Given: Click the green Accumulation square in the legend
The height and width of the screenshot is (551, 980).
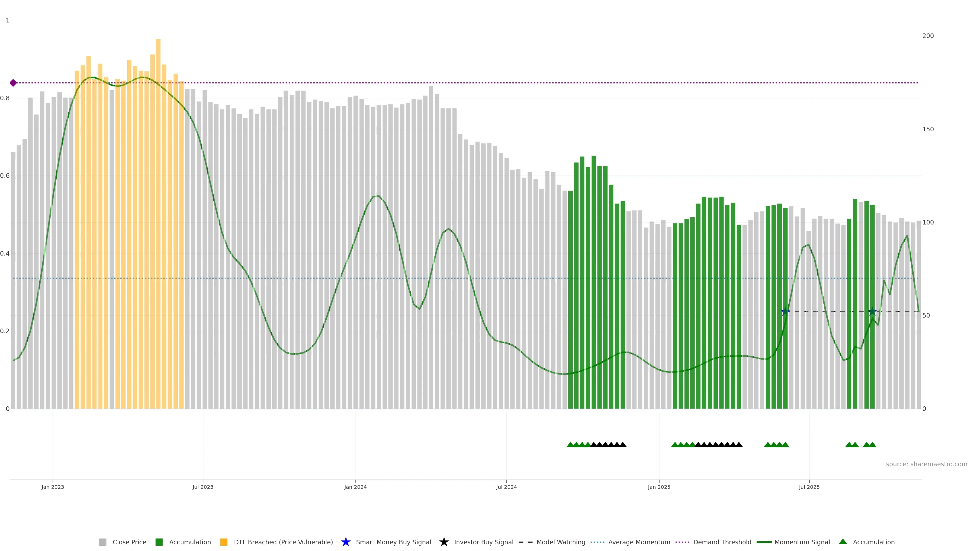Looking at the screenshot, I should (159, 542).
